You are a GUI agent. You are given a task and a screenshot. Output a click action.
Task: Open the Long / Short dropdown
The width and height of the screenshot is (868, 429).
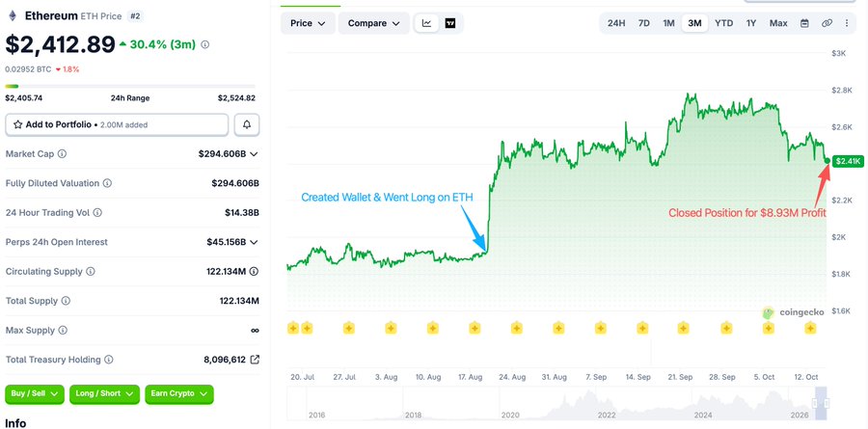click(x=104, y=393)
